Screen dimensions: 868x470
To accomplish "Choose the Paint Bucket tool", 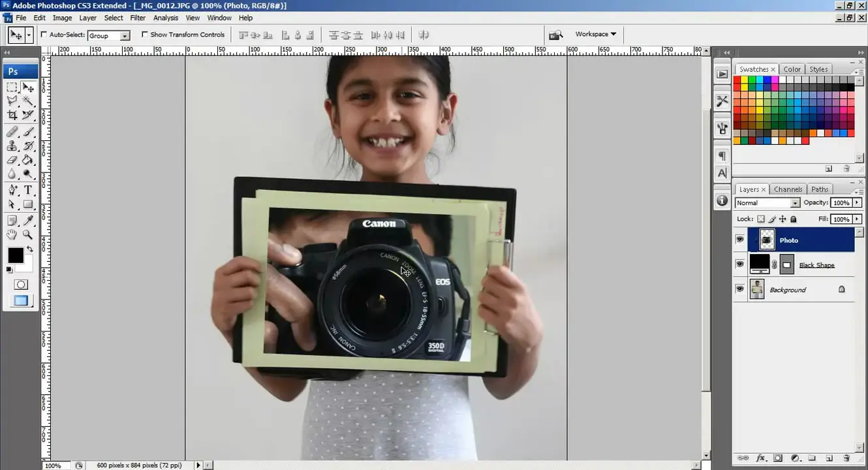I will pos(28,160).
